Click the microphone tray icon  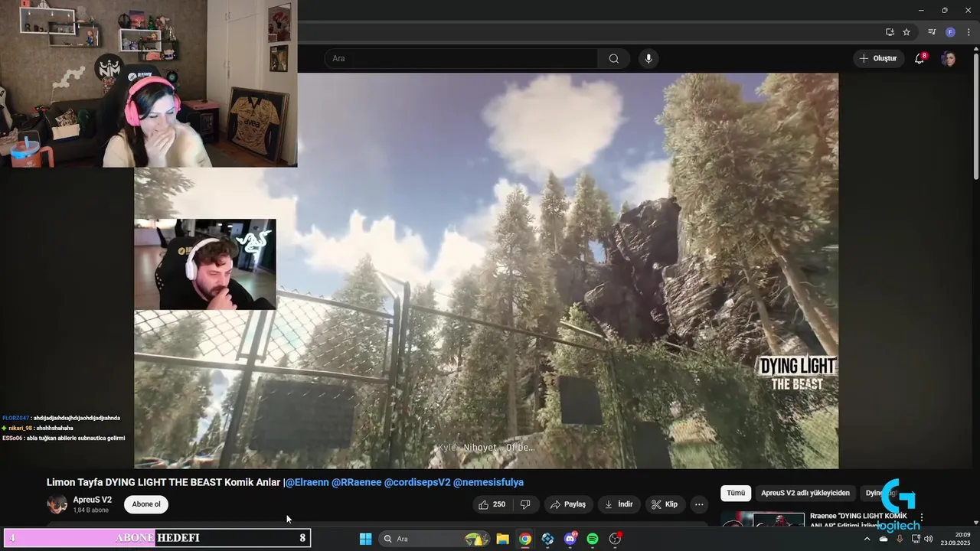tap(900, 539)
